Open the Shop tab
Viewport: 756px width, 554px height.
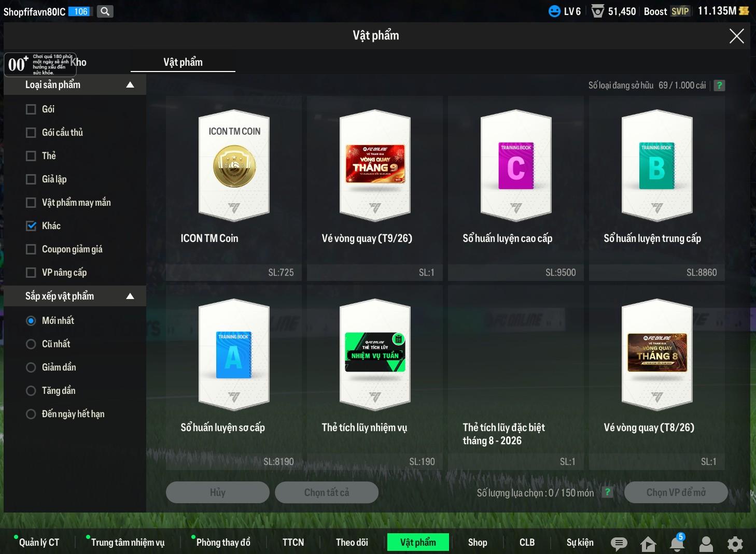(478, 542)
